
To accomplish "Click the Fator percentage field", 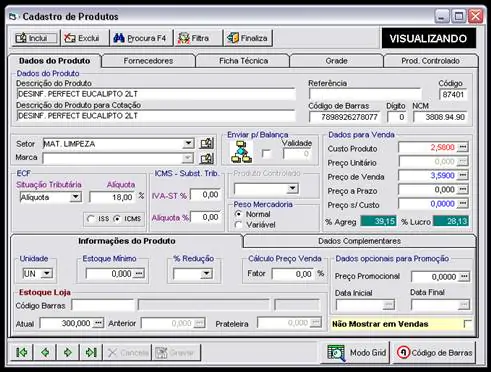I will pyautogui.click(x=293, y=274).
